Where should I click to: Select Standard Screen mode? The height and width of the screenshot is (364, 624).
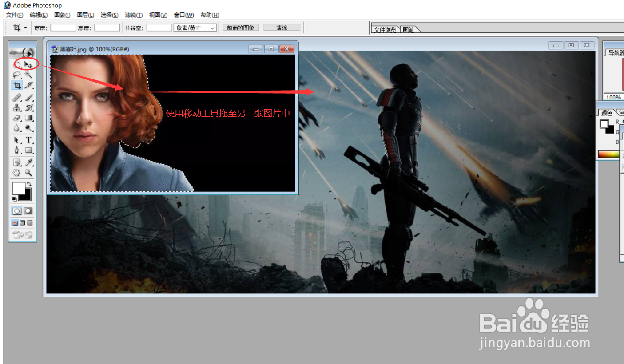pos(15,223)
